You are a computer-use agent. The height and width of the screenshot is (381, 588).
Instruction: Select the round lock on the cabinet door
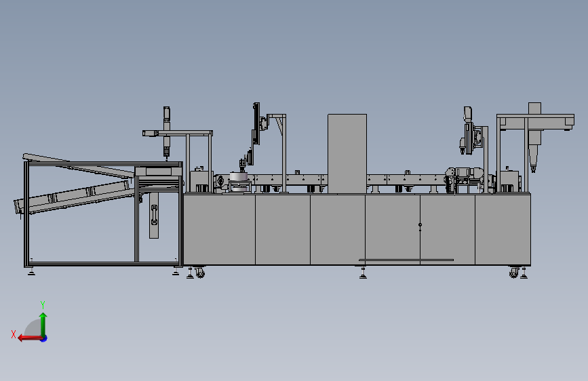click(x=420, y=225)
